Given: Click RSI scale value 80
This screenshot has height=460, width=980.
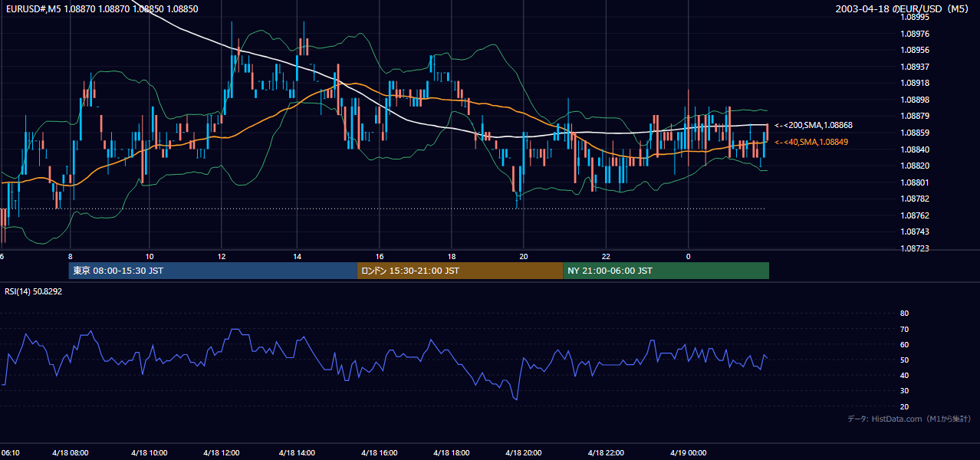Looking at the screenshot, I should pos(904,314).
